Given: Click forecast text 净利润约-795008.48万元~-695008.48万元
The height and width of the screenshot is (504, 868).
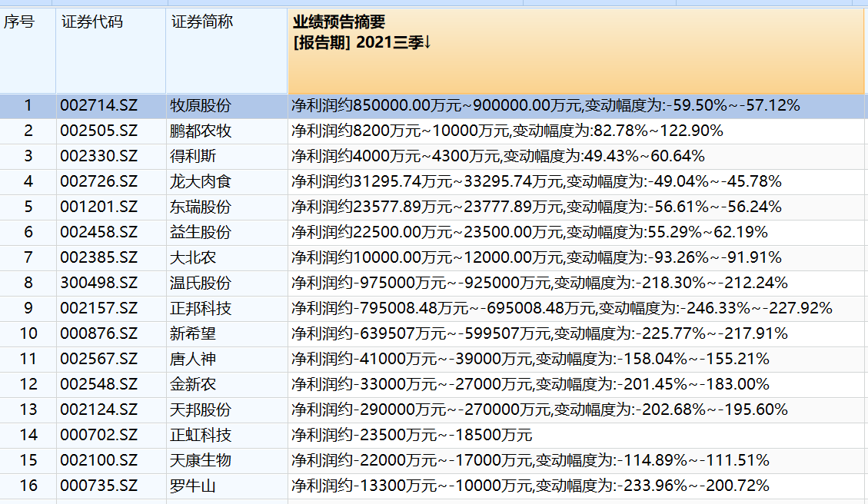Looking at the screenshot, I should [x=443, y=308].
